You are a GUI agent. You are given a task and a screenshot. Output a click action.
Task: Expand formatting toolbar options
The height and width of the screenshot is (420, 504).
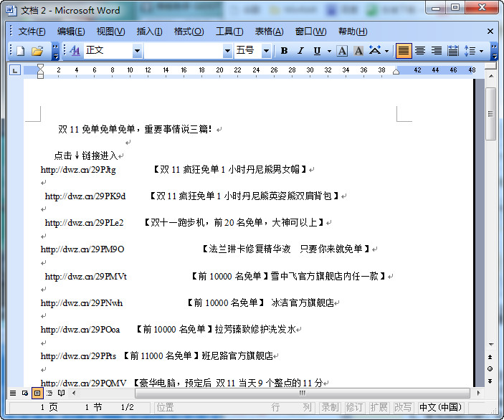click(x=494, y=51)
